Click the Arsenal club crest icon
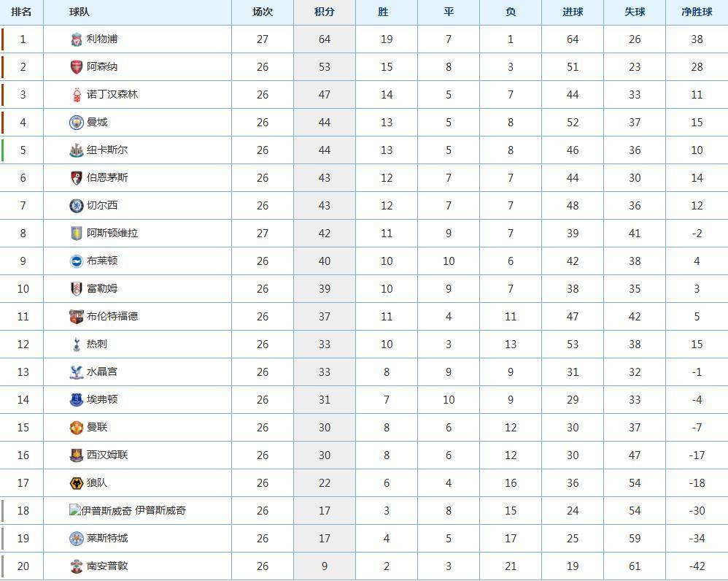The width and height of the screenshot is (728, 581). click(77, 67)
